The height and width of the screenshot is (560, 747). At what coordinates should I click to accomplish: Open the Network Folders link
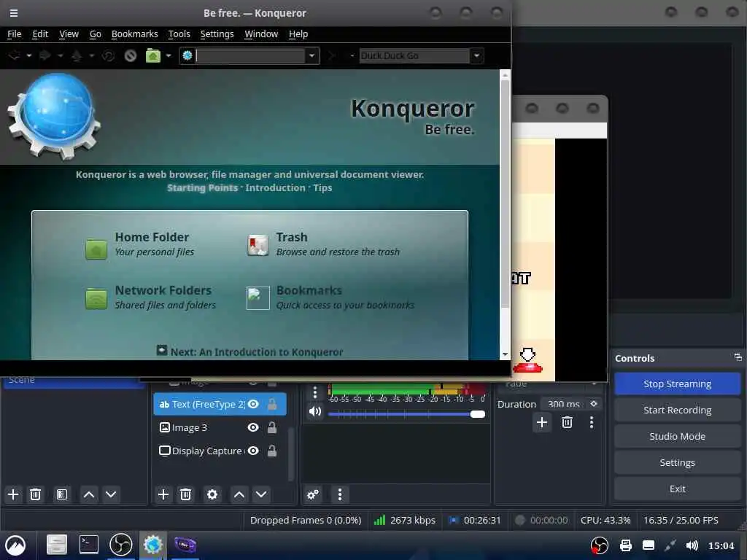click(x=163, y=290)
